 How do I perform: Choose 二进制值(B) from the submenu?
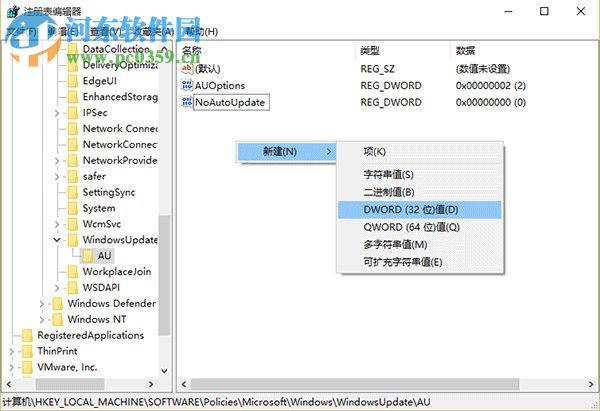click(x=420, y=192)
